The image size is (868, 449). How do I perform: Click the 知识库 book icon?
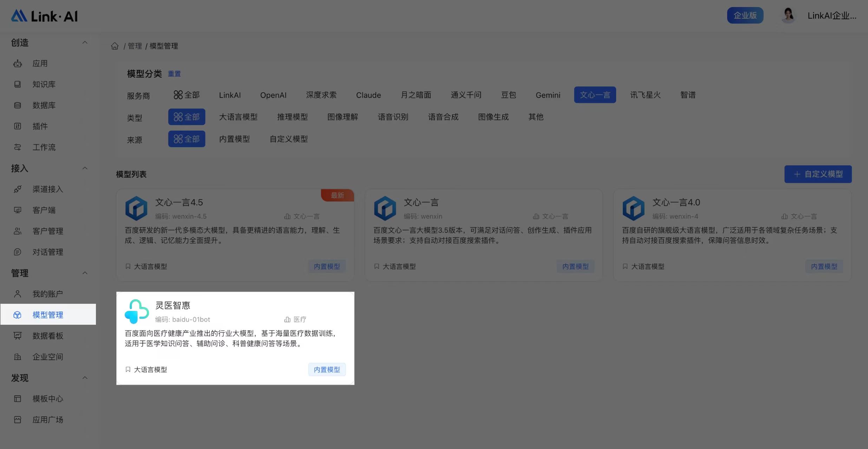(x=18, y=84)
